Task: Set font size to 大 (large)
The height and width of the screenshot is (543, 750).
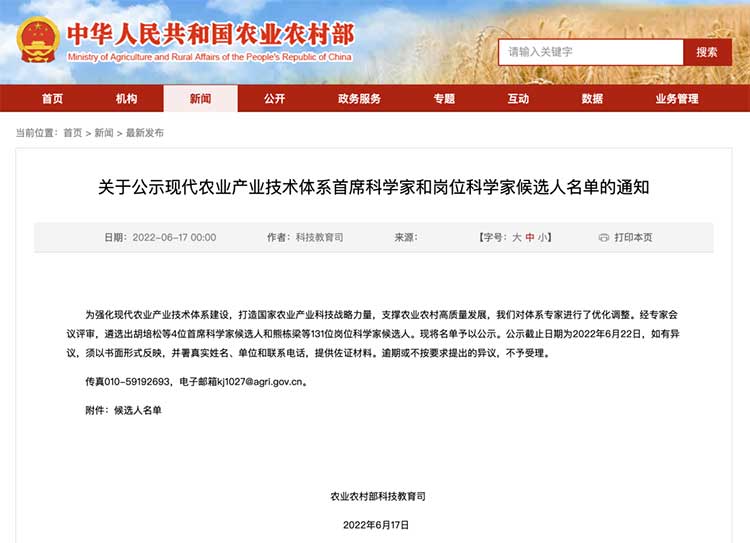Action: coord(517,238)
